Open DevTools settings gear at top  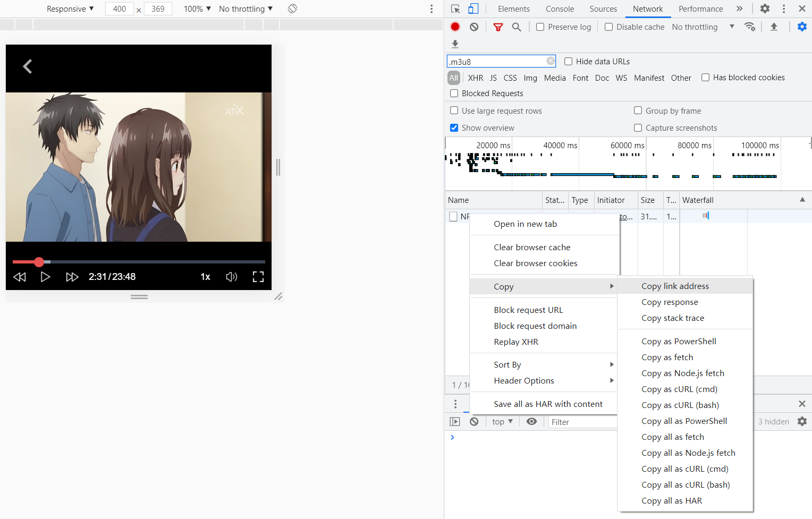coord(765,8)
